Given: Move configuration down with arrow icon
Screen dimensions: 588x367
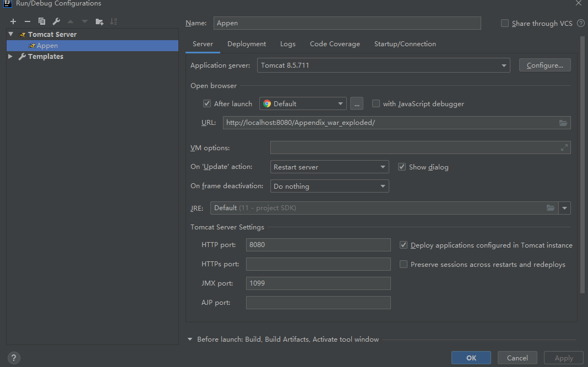Looking at the screenshot, I should [x=85, y=21].
